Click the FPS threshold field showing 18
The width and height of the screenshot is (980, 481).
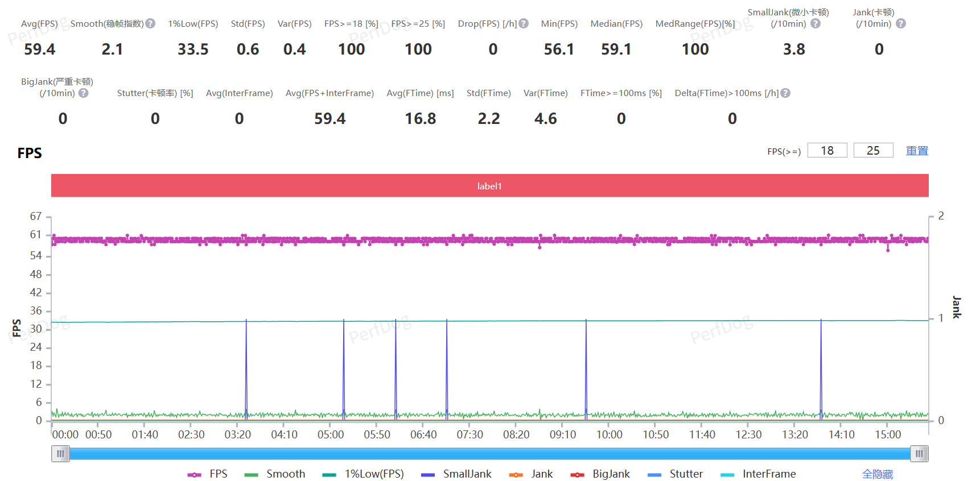(x=827, y=151)
